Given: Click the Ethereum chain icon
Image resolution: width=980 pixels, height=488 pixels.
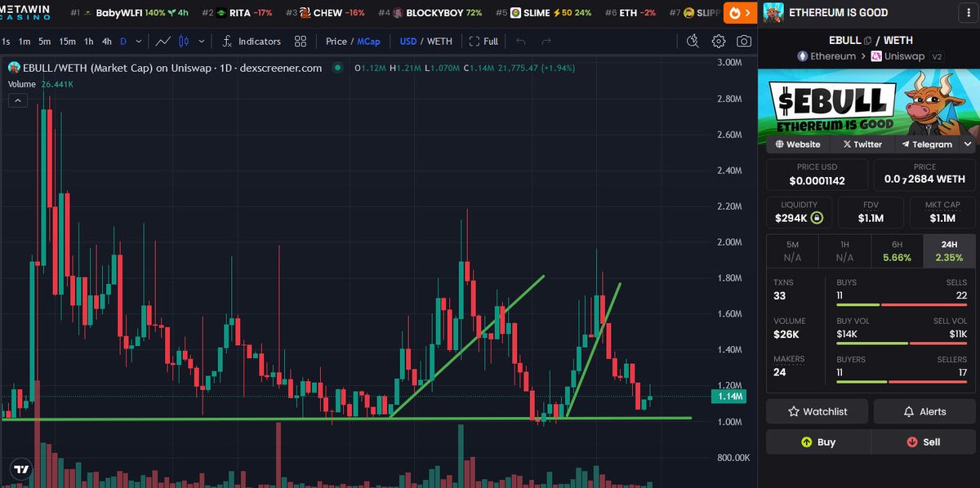Looking at the screenshot, I should point(803,56).
